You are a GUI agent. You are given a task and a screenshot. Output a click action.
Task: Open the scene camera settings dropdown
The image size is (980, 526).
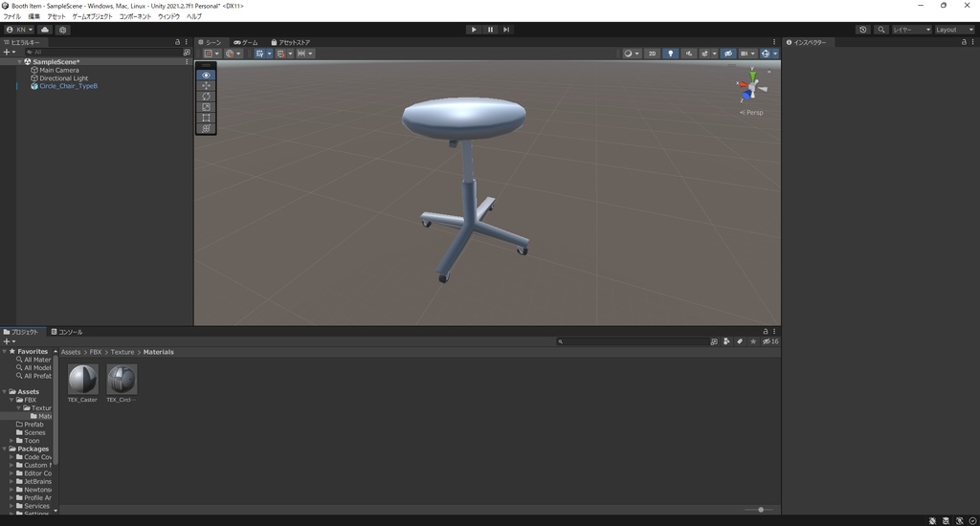747,54
